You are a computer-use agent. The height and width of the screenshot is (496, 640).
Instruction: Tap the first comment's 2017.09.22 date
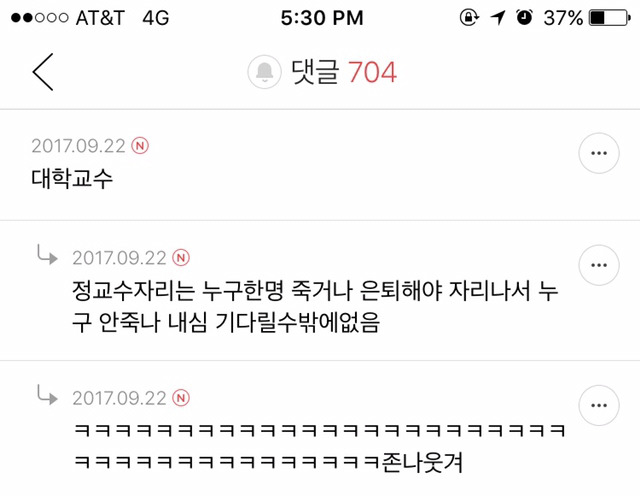(78, 146)
